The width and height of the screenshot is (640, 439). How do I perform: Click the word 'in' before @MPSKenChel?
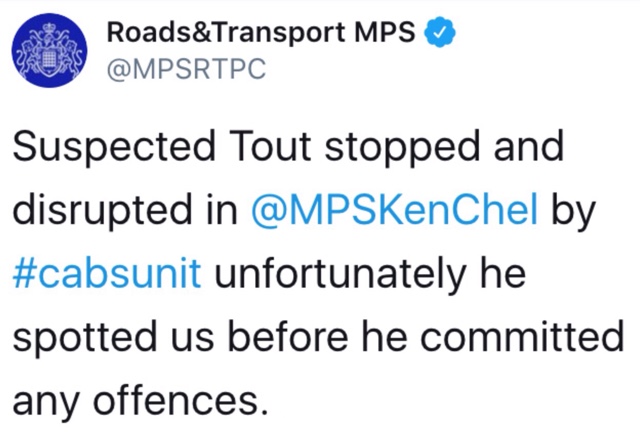click(221, 210)
